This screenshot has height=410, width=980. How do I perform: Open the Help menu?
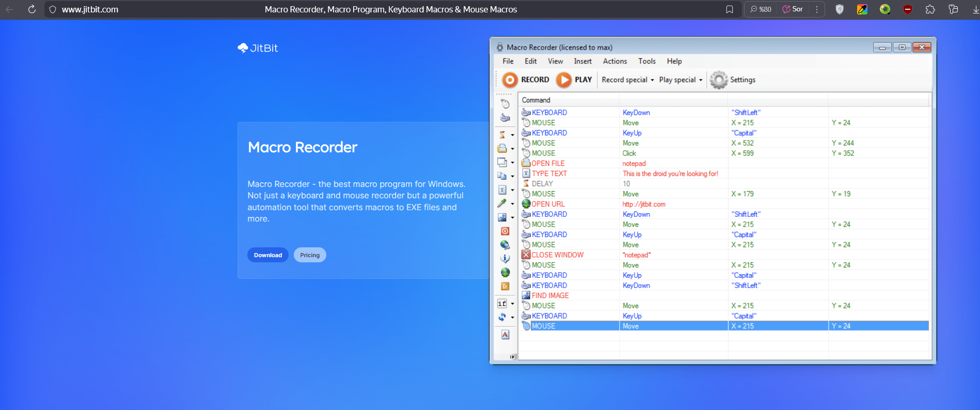click(x=674, y=61)
